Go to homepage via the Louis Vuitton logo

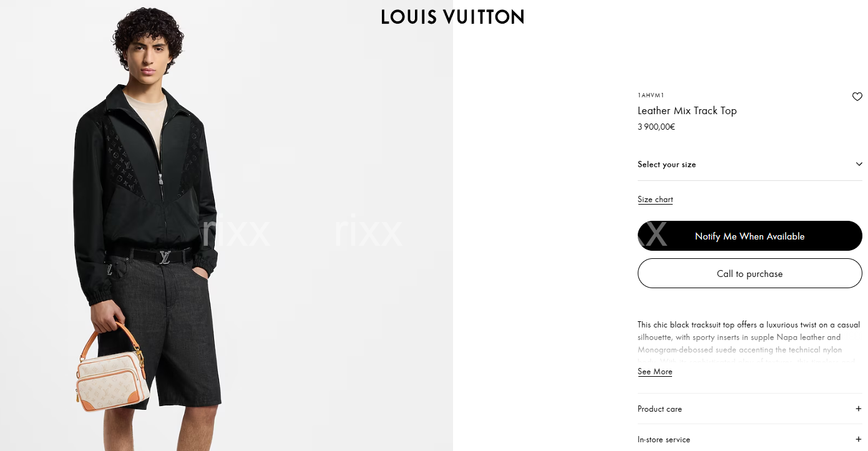(452, 17)
